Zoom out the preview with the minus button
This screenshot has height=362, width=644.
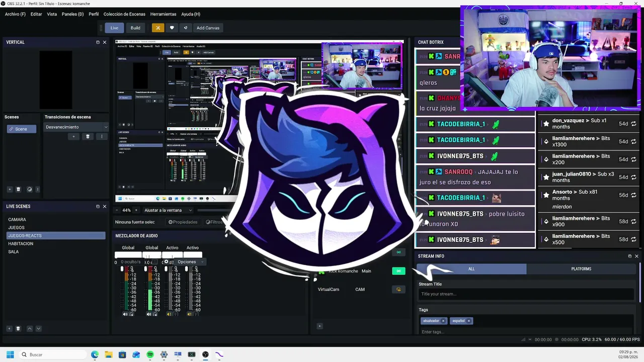point(118,210)
